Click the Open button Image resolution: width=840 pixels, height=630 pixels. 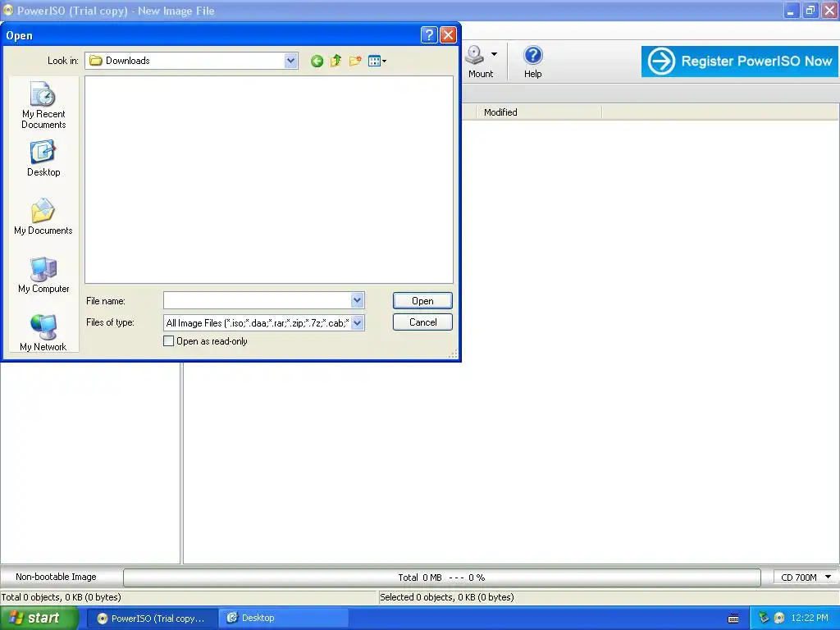[422, 301]
